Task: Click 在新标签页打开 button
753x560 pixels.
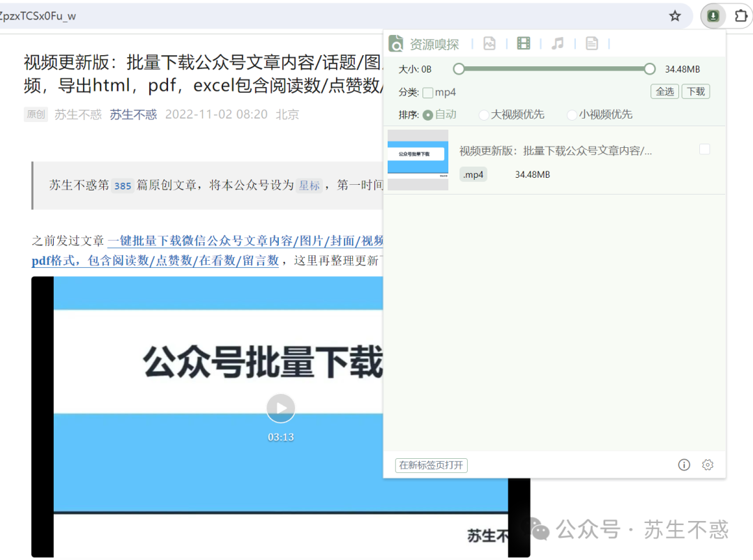Action: click(x=431, y=465)
